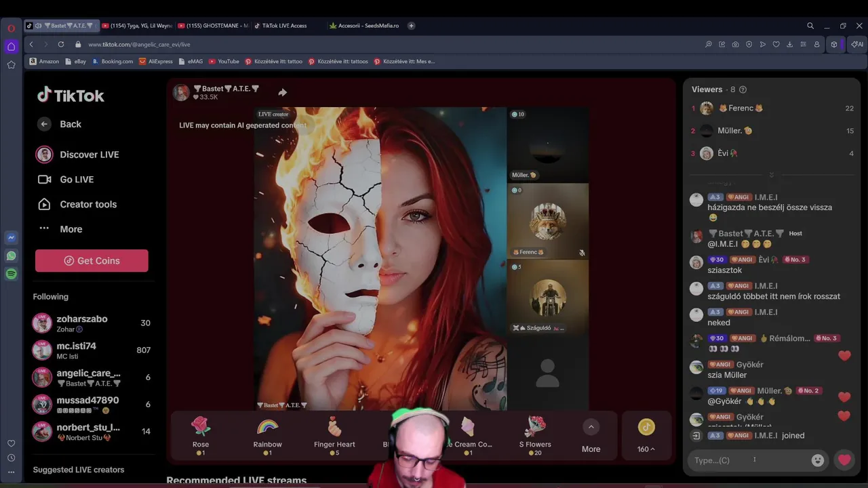This screenshot has width=868, height=488.
Task: Open extensions cube icon
Action: click(834, 44)
